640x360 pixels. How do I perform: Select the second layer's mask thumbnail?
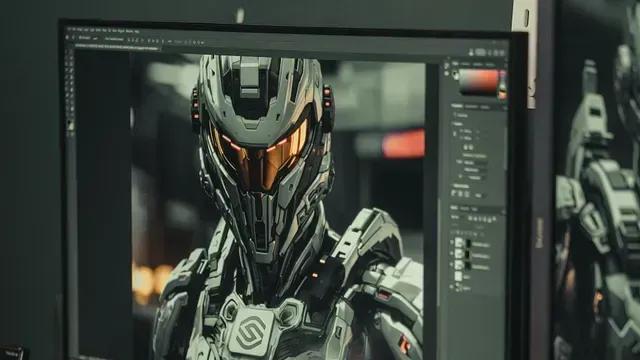pos(468,255)
